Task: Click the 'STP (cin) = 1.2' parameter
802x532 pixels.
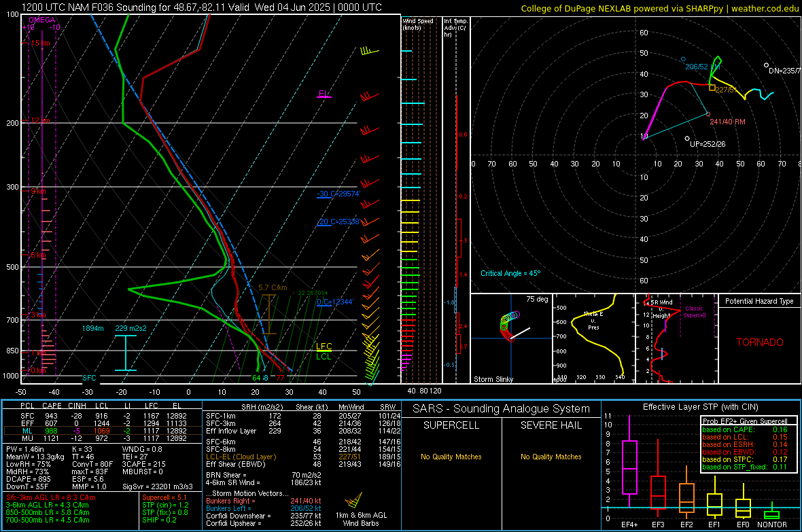Action: [165, 505]
